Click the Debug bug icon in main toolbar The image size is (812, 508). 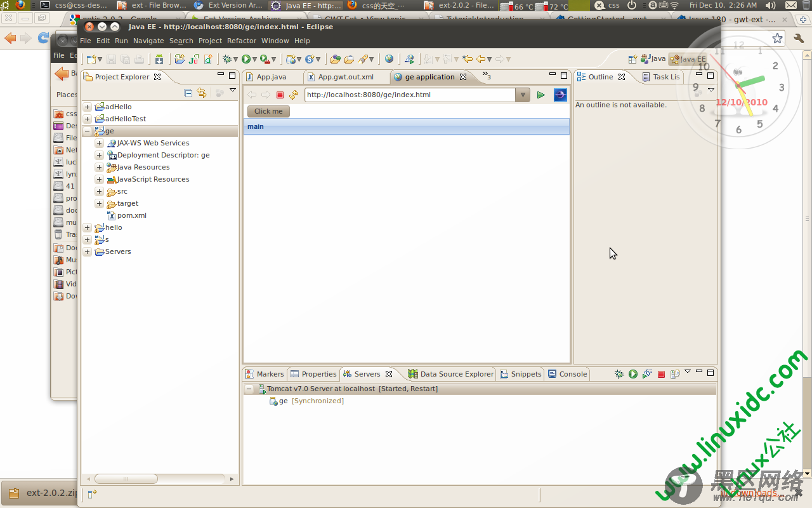[227, 59]
